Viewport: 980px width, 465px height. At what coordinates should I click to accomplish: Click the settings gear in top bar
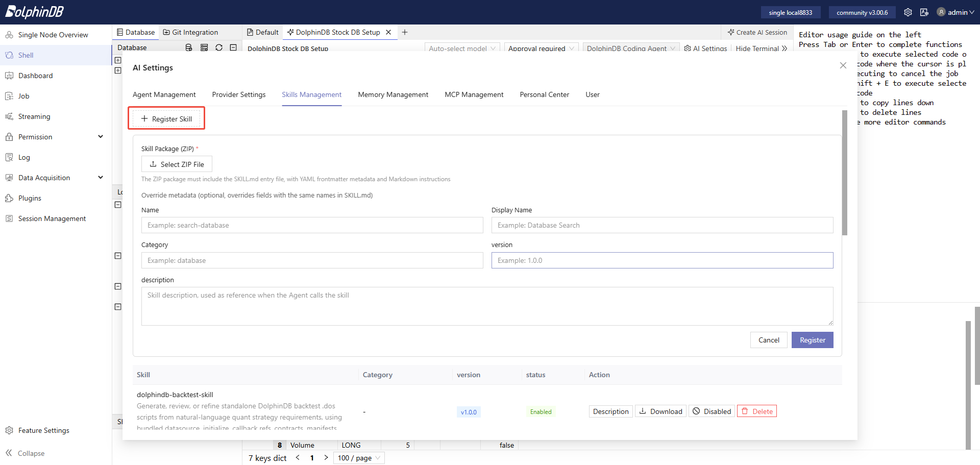click(x=908, y=12)
